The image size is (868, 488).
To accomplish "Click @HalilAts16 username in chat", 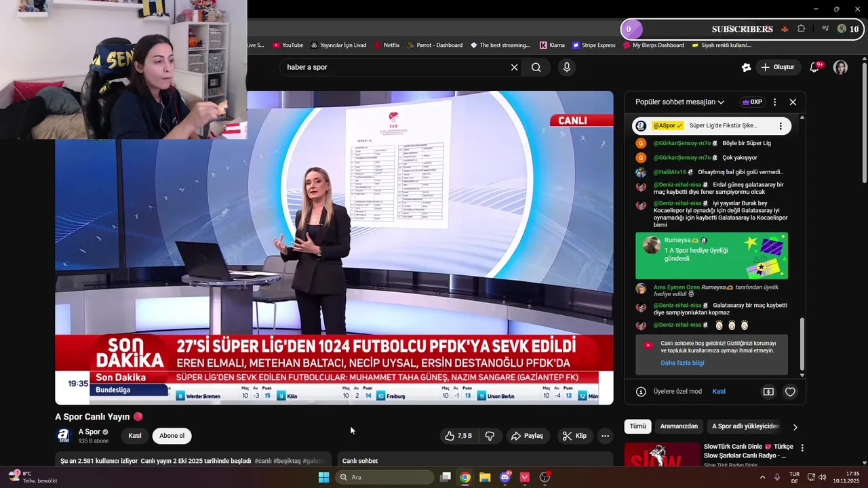I will [x=670, y=172].
